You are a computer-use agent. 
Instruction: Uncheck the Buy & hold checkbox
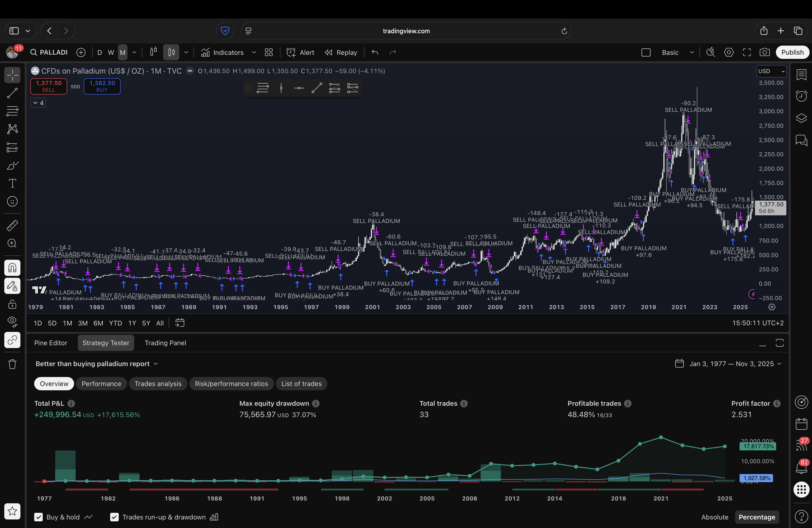[38, 517]
